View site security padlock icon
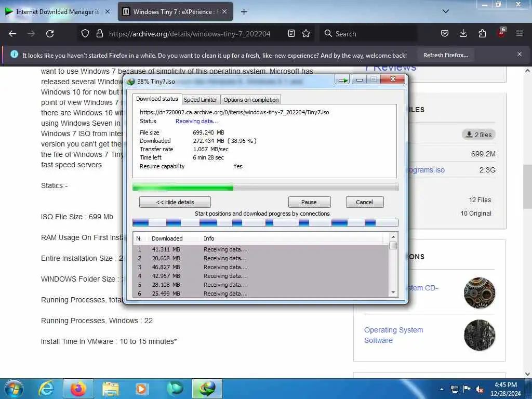This screenshot has height=399, width=532. click(99, 33)
